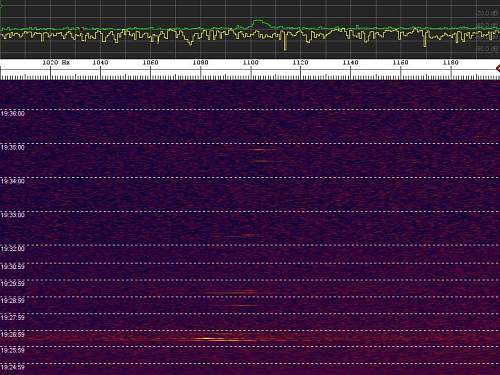The image size is (500, 375).
Task: Click the 1060 frequency scale label
Action: tap(150, 62)
